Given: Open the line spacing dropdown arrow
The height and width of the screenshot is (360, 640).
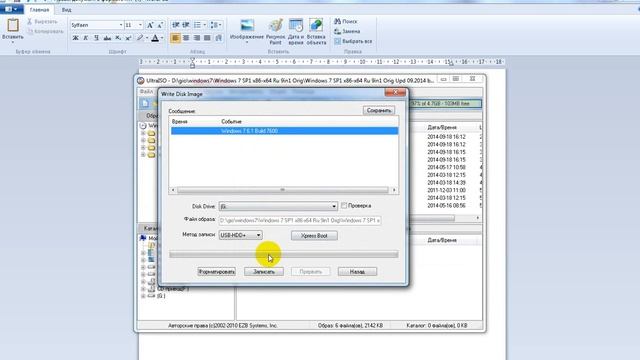Looking at the screenshot, I should tap(220, 25).
